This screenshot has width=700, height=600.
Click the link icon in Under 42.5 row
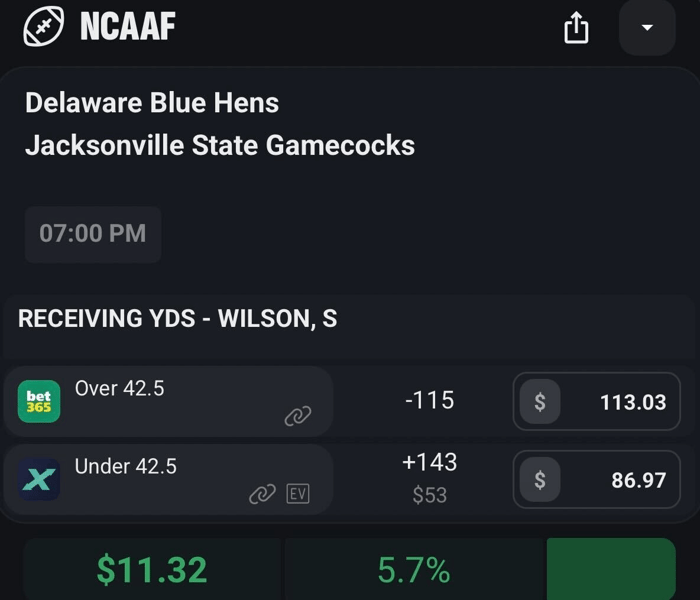tap(262, 494)
